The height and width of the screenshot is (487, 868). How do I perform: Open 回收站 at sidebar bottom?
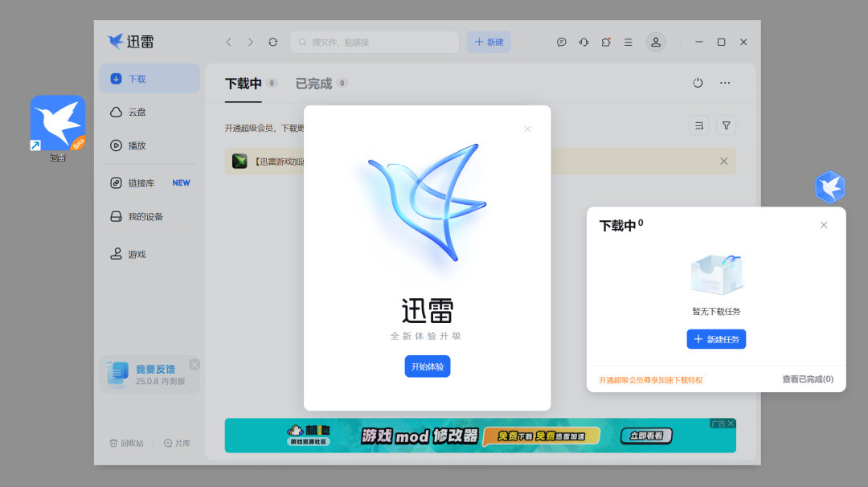click(x=127, y=443)
